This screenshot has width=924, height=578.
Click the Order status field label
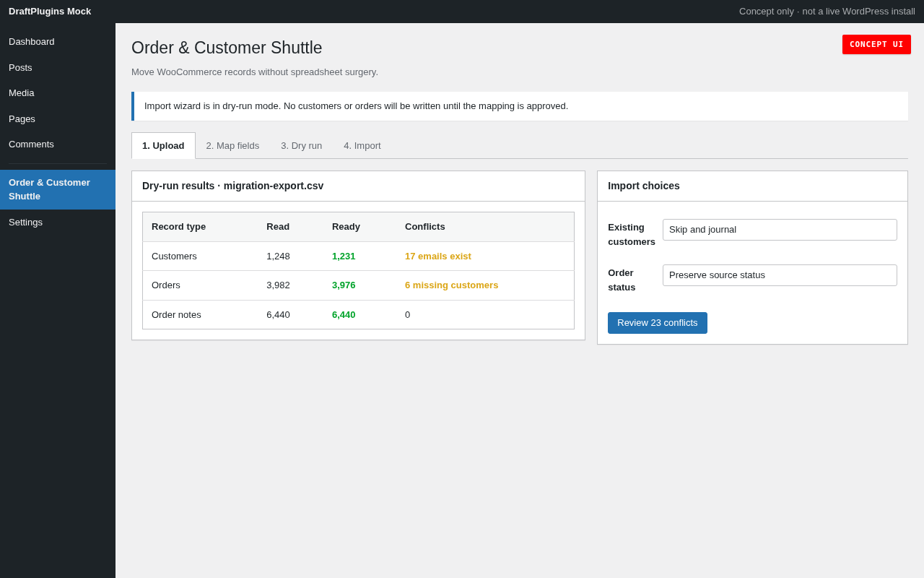622,280
